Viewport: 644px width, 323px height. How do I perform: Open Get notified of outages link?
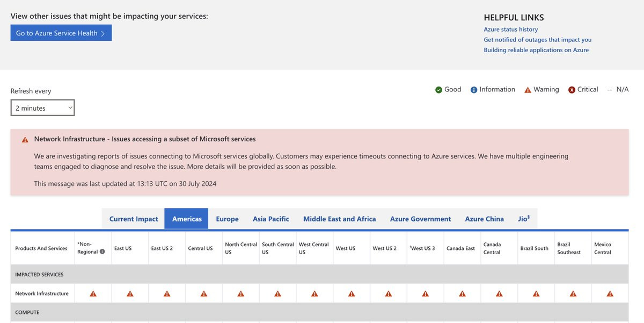[x=538, y=40]
